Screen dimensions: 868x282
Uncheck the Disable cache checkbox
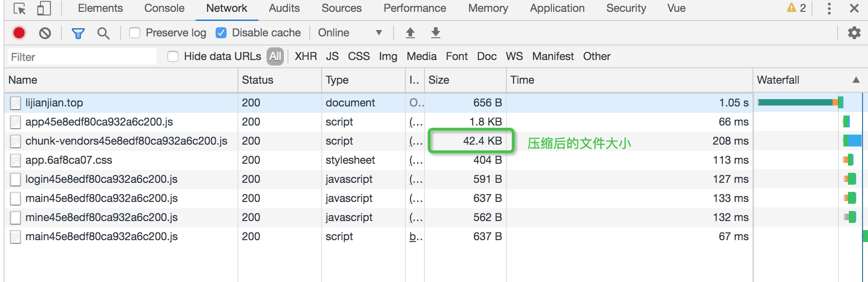[221, 33]
